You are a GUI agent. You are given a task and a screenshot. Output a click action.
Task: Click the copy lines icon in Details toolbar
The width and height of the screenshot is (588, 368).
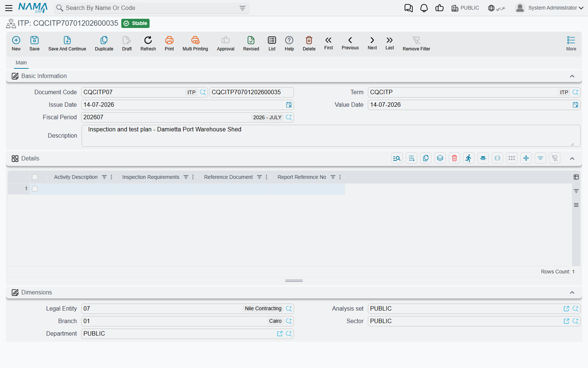pyautogui.click(x=426, y=158)
